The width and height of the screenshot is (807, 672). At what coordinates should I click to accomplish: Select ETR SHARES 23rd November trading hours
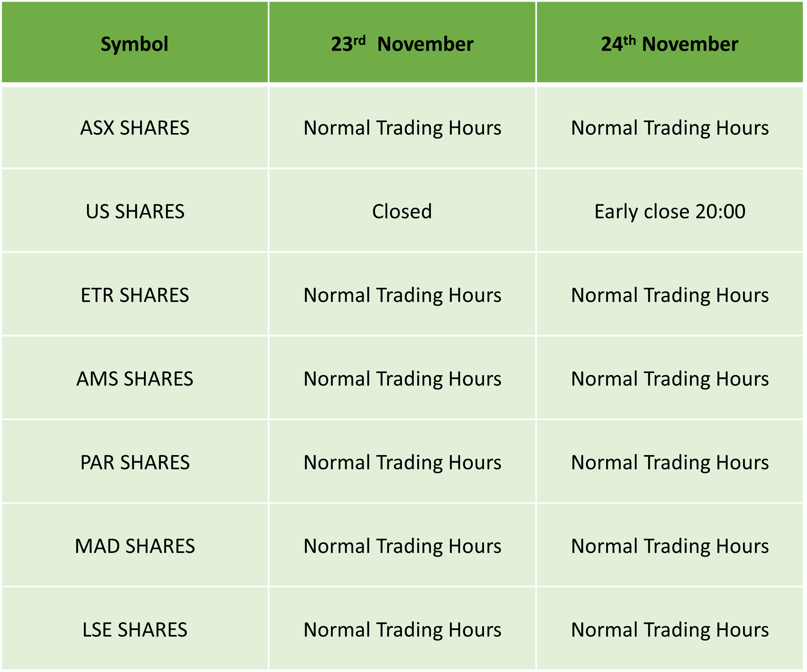(402, 294)
